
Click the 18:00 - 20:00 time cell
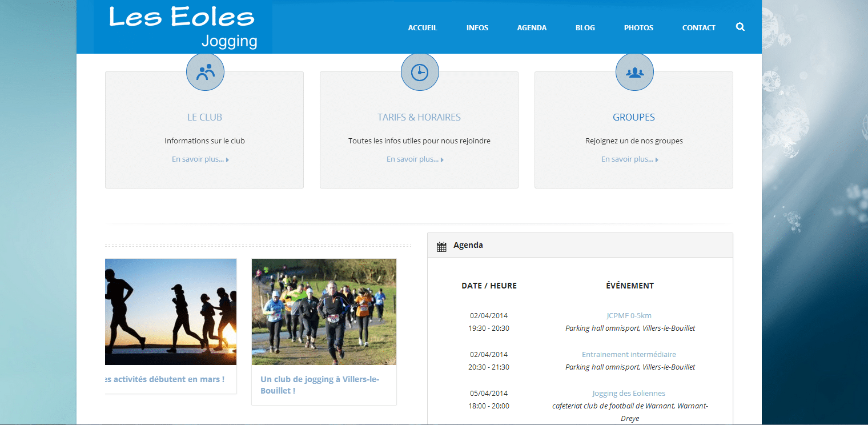pos(489,406)
